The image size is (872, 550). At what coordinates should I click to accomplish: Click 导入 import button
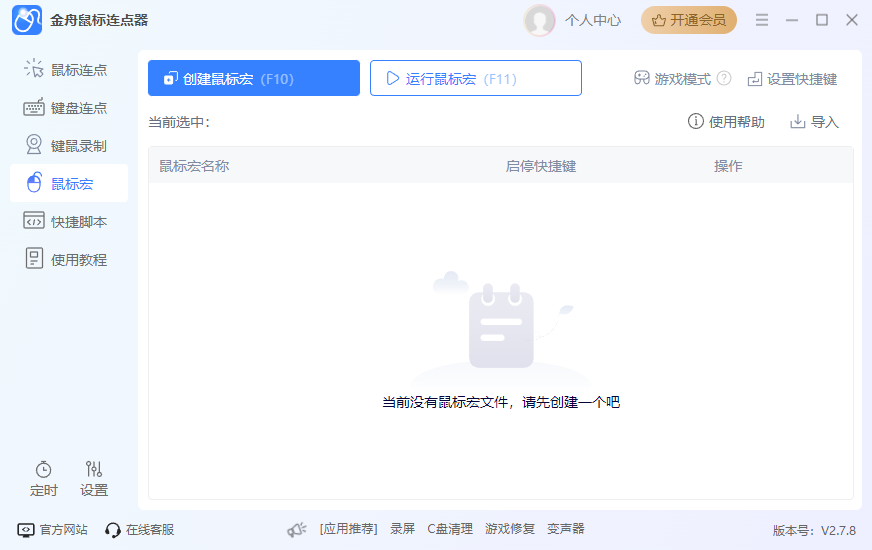[814, 122]
